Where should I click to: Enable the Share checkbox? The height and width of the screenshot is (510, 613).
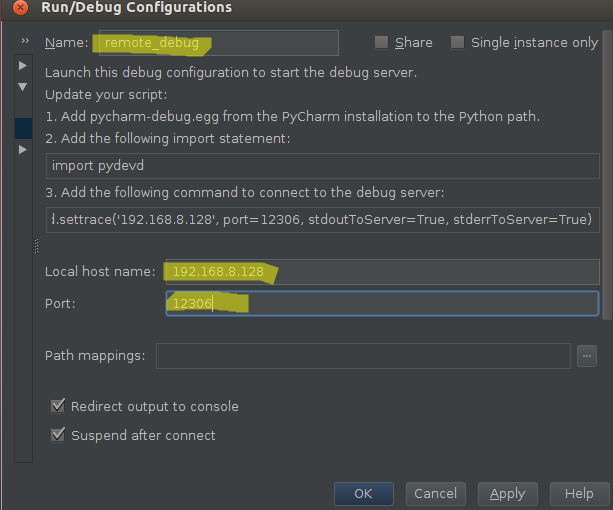pyautogui.click(x=381, y=42)
